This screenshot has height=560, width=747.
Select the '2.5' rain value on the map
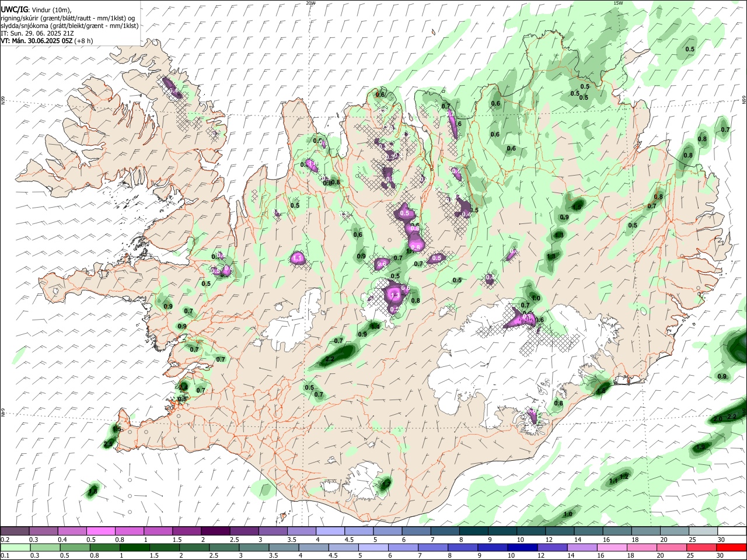point(108,444)
